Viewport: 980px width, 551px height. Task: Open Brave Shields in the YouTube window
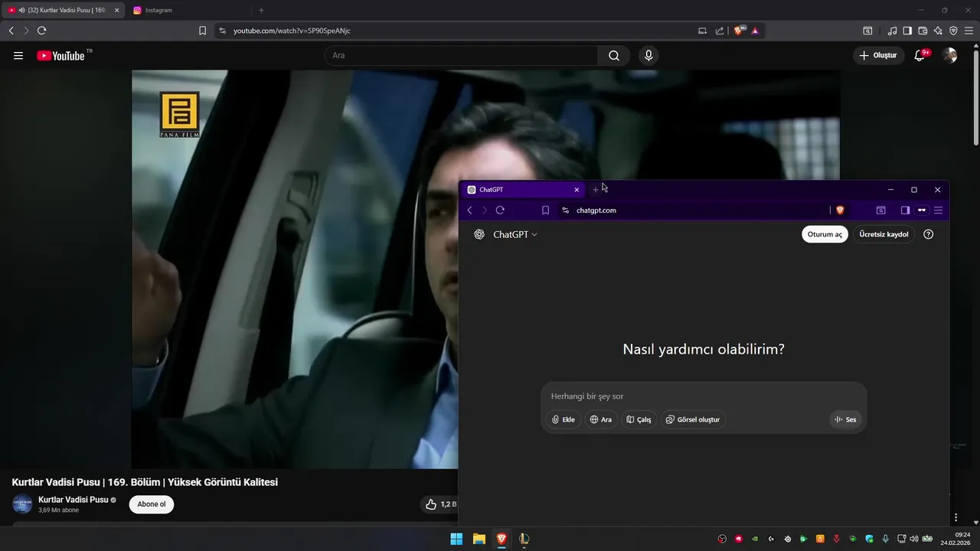(739, 31)
